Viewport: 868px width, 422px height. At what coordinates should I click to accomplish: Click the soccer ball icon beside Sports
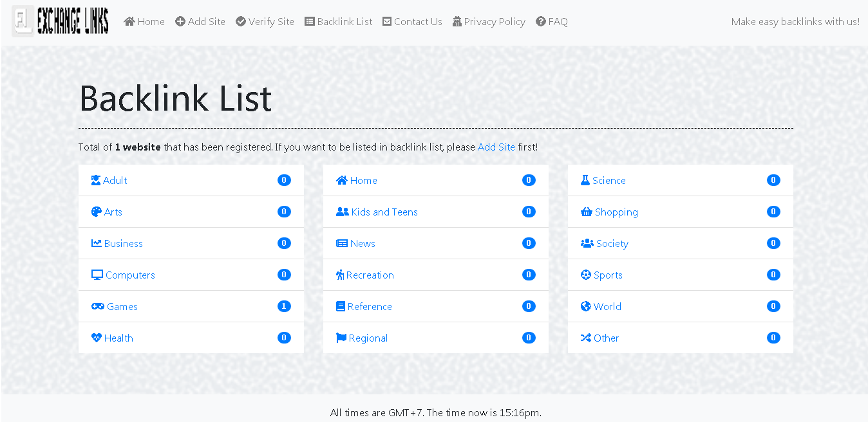pos(586,275)
